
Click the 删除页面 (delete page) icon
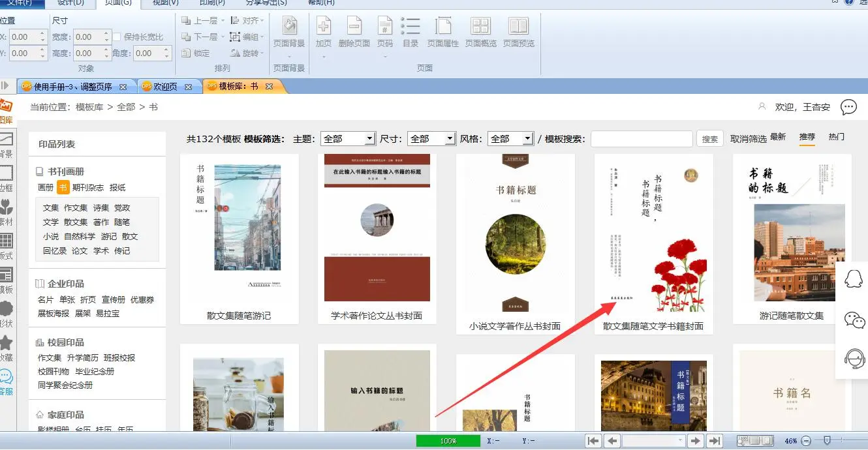coord(354,27)
